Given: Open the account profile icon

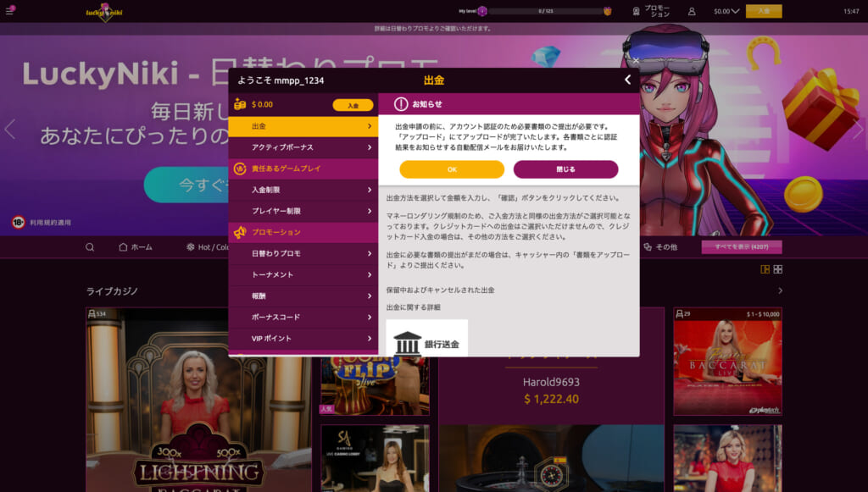Looking at the screenshot, I should coord(692,11).
